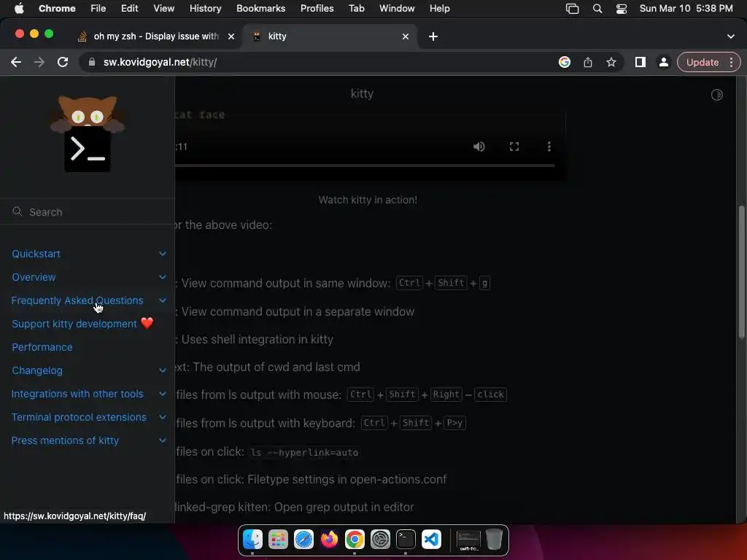Open the Overview link

(34, 276)
